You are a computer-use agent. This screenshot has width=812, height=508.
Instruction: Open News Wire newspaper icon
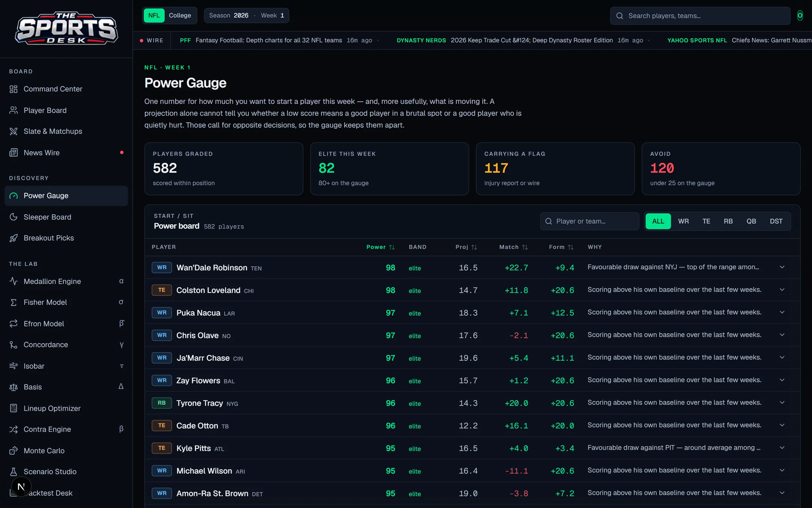tap(14, 153)
